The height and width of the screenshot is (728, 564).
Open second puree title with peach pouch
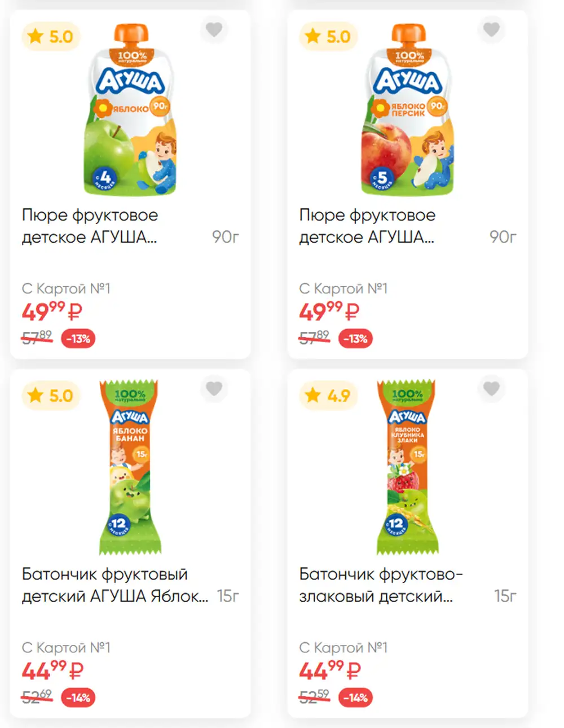point(368,226)
